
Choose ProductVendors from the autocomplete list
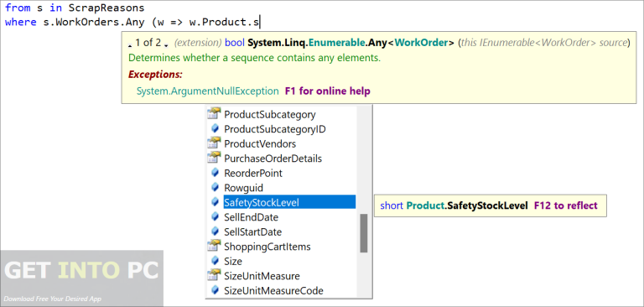(260, 143)
